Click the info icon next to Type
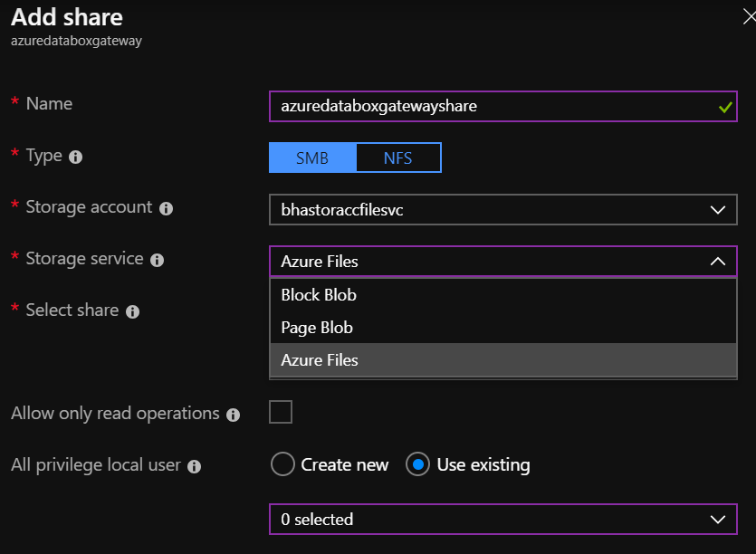Image resolution: width=756 pixels, height=554 pixels. [76, 157]
